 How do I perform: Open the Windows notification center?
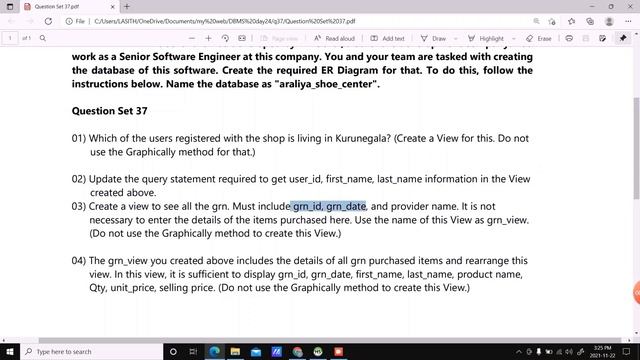click(627, 351)
